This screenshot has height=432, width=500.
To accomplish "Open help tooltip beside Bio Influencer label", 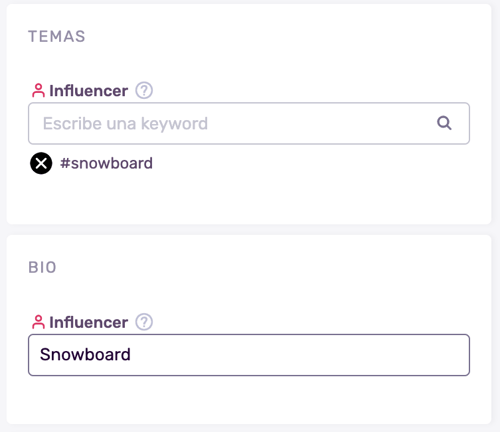I will (144, 322).
